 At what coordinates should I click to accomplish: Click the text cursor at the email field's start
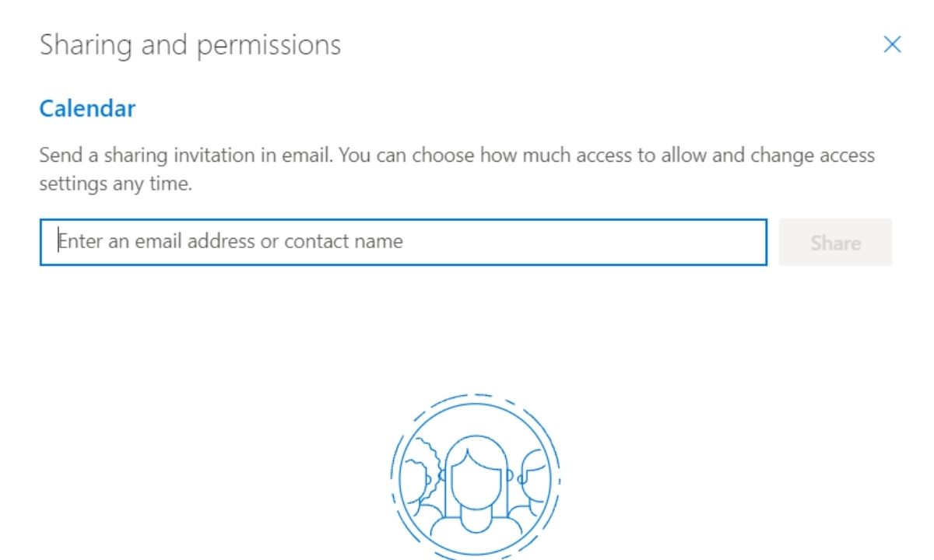pyautogui.click(x=58, y=241)
